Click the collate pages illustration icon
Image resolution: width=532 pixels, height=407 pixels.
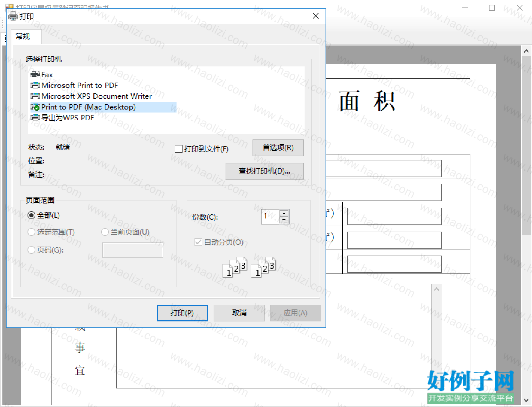[249, 267]
